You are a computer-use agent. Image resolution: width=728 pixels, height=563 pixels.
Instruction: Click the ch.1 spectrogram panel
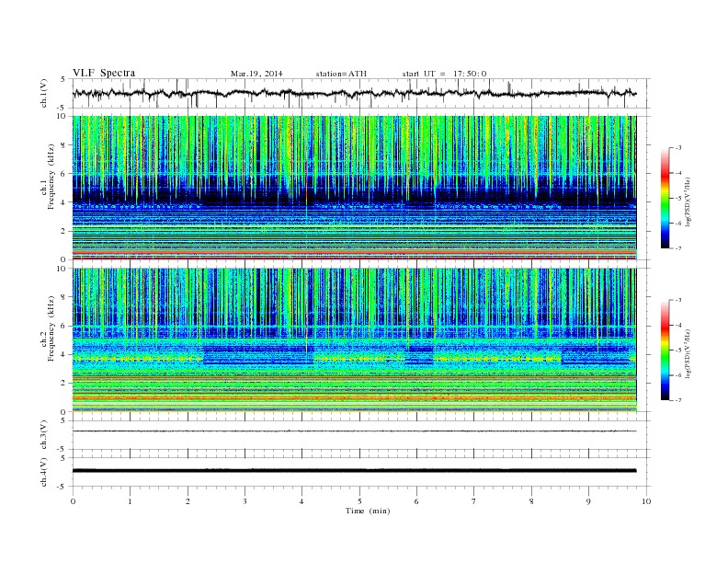[354, 188]
